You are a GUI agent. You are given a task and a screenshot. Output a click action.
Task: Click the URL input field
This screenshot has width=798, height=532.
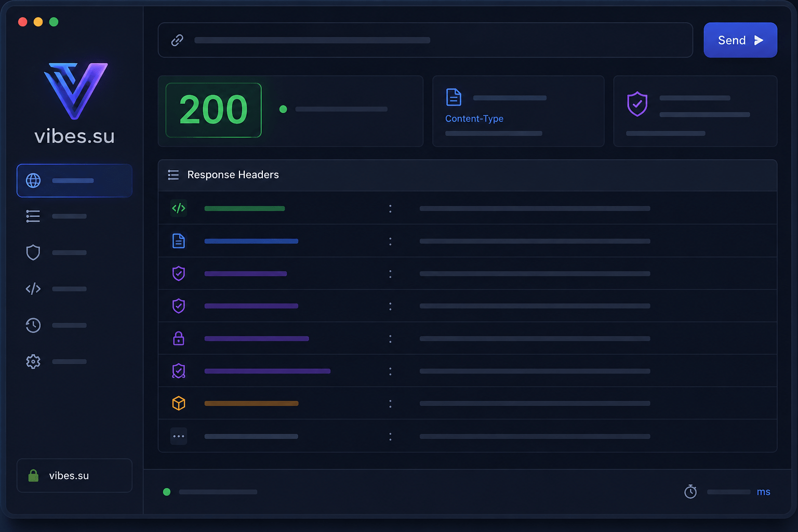(425, 40)
